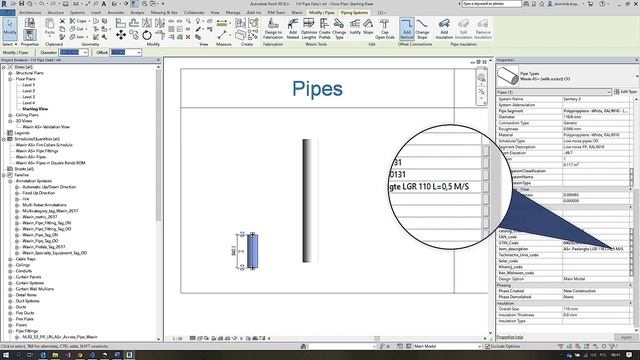
Task: Open the Offset dropdown
Action: (x=139, y=52)
